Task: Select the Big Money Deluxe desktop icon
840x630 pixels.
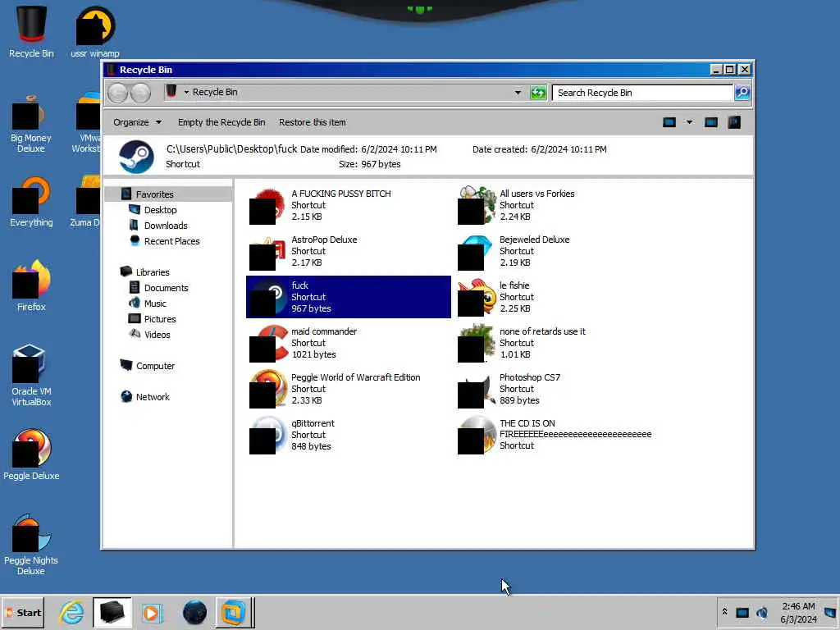Action: pyautogui.click(x=30, y=125)
